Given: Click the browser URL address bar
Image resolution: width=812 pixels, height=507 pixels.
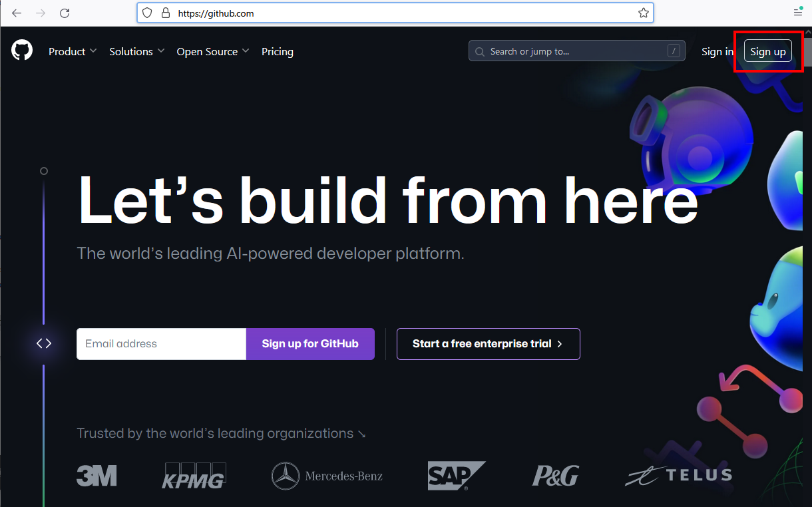Looking at the screenshot, I should tap(399, 13).
